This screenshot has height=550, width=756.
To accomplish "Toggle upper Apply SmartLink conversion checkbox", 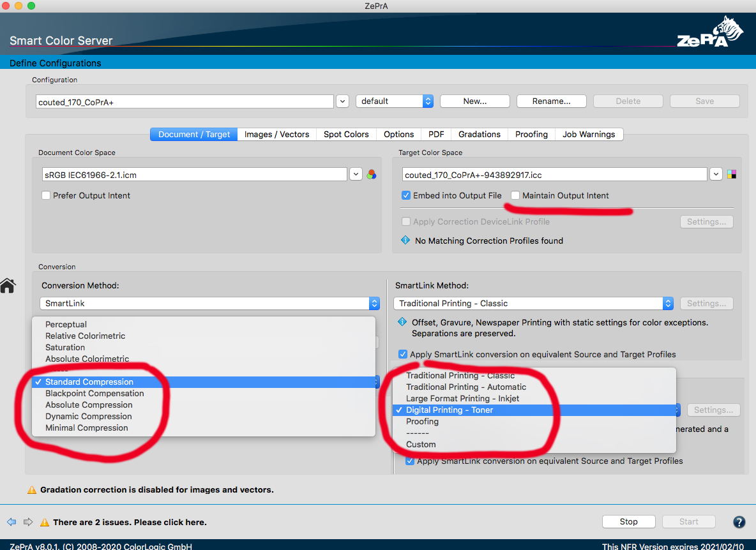I will [x=403, y=355].
